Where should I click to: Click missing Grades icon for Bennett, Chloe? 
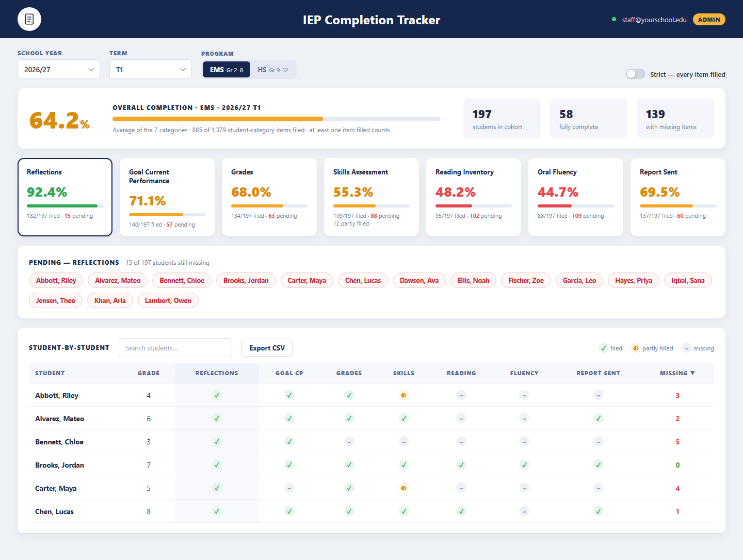coord(349,441)
